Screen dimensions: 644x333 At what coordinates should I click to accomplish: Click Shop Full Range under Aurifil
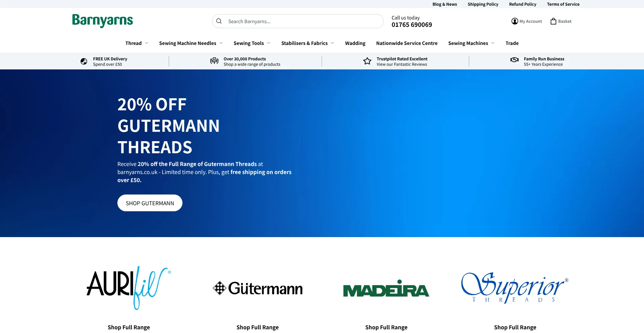[129, 327]
